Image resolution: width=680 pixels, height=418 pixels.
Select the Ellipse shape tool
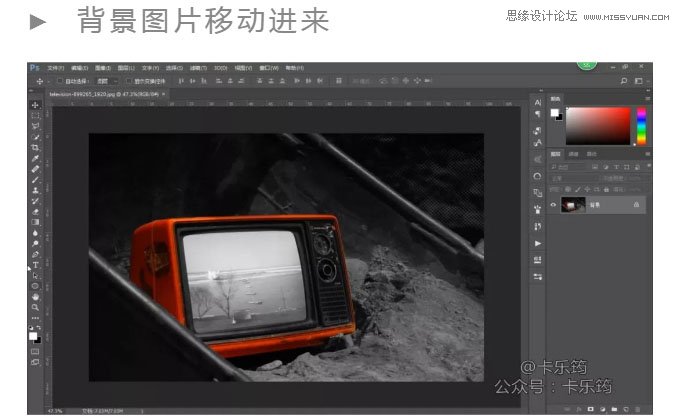[36, 286]
